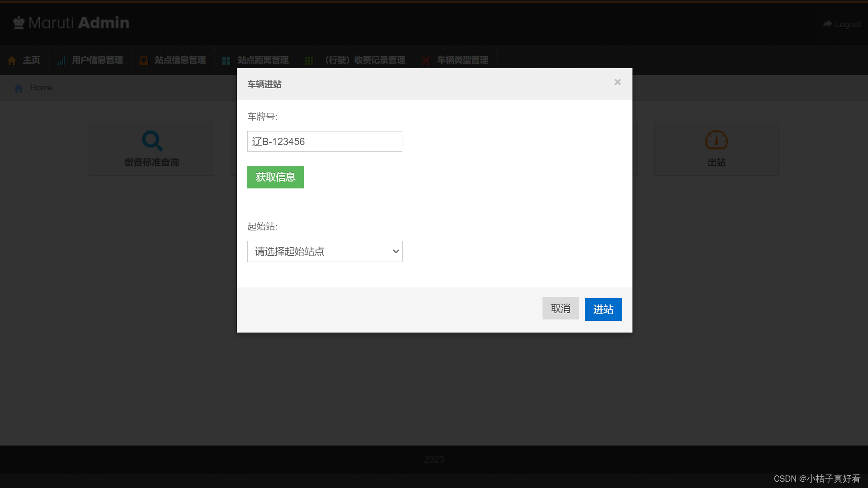Open 站点信息管理 menu item
This screenshot has width=868, height=488.
(x=173, y=60)
